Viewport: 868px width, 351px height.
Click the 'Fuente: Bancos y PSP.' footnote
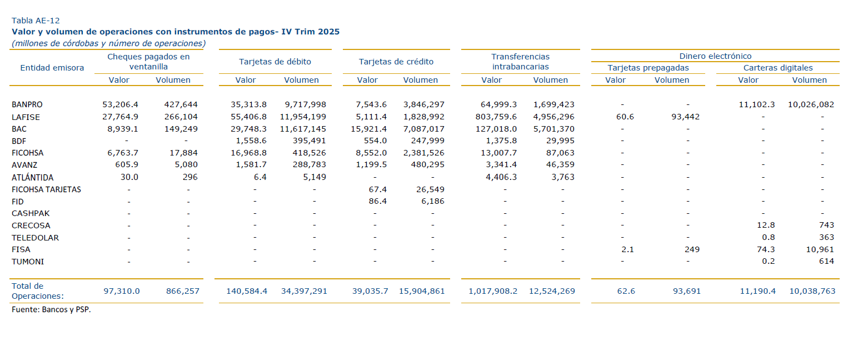click(x=51, y=310)
